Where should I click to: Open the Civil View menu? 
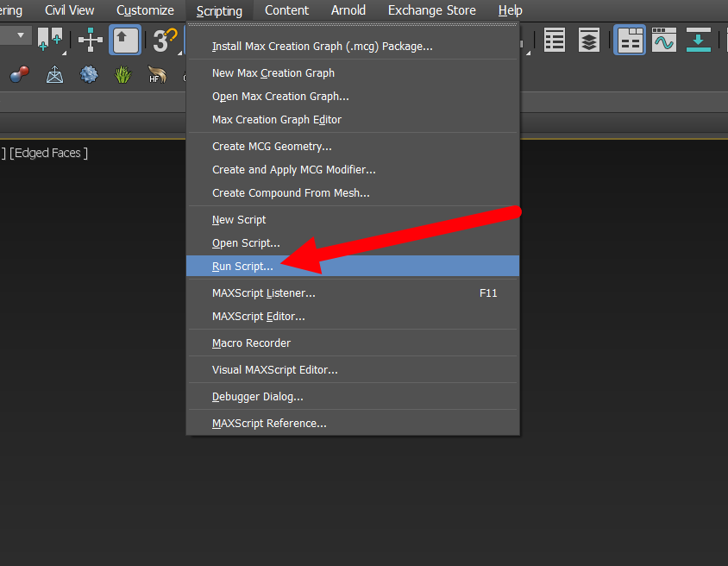coord(69,10)
